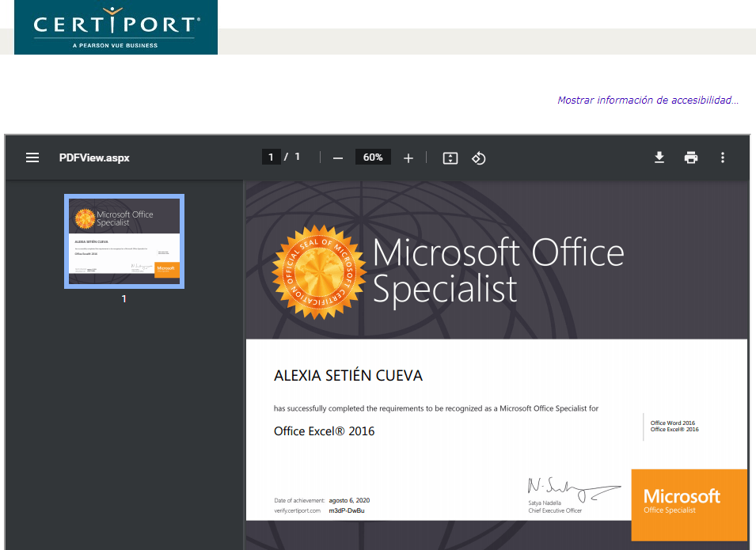
Task: Select page 1 thumbnail in sidebar
Action: pos(124,241)
